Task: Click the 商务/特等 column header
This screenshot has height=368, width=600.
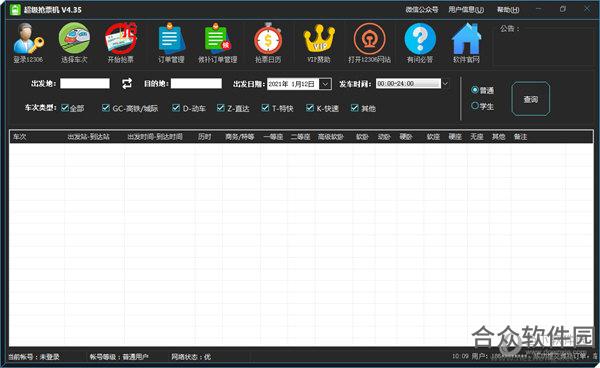Action: [240, 137]
